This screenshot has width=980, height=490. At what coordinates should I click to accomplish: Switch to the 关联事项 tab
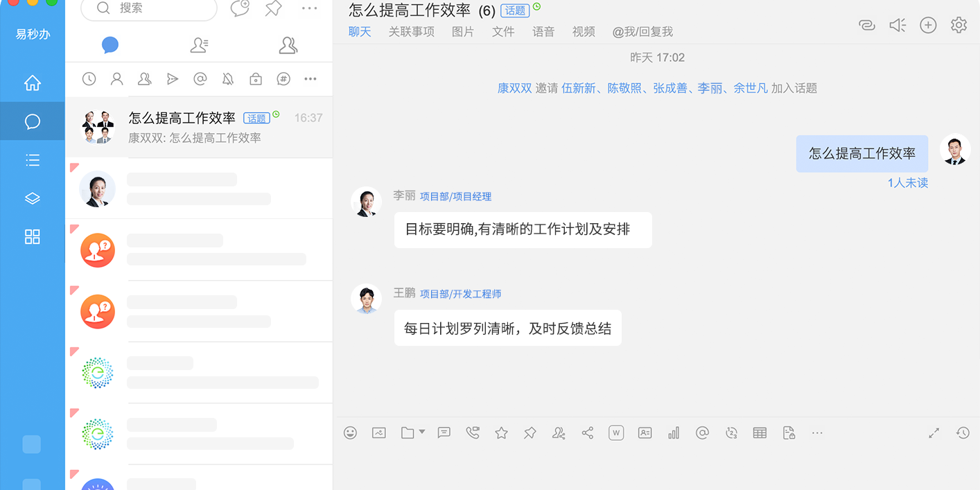[411, 32]
